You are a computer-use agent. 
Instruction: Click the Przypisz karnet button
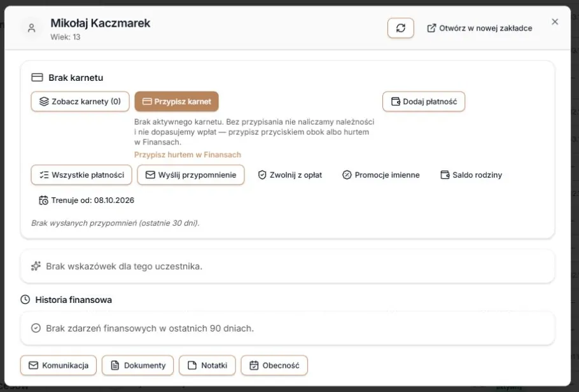tap(176, 102)
